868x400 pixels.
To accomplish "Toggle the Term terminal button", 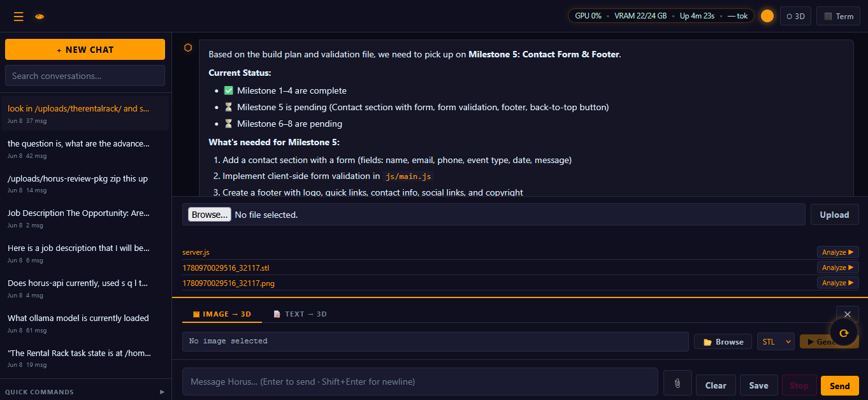I will coord(838,16).
